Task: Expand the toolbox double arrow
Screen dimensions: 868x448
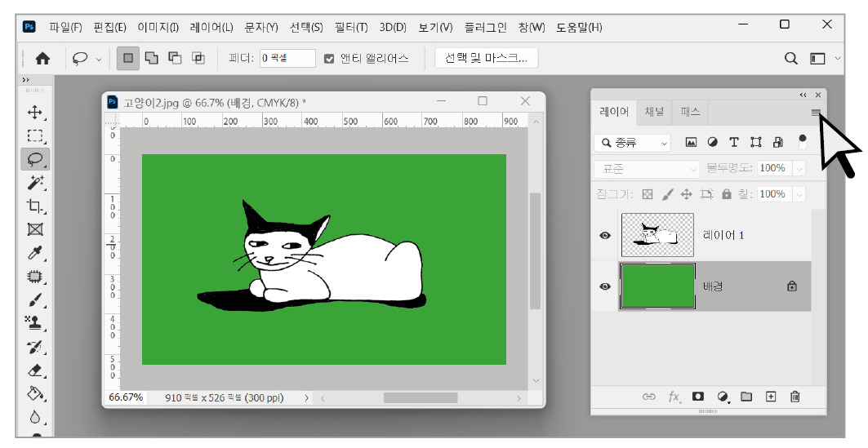Action: tap(25, 80)
